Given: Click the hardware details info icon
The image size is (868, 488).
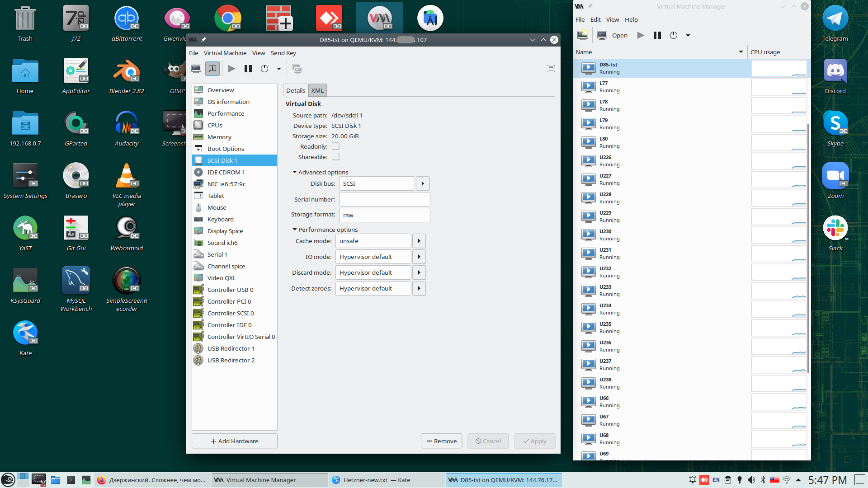Looking at the screenshot, I should tap(212, 69).
